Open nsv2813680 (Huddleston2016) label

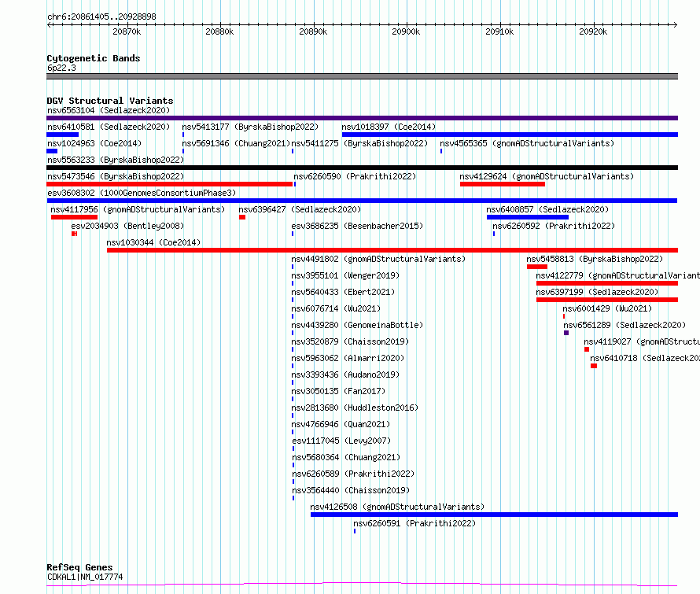pos(355,408)
